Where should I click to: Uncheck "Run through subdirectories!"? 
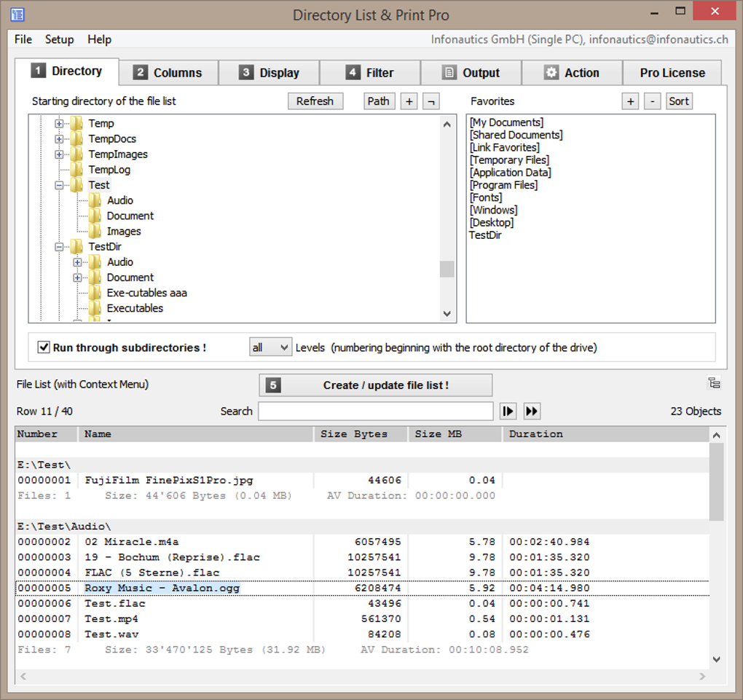pos(44,347)
